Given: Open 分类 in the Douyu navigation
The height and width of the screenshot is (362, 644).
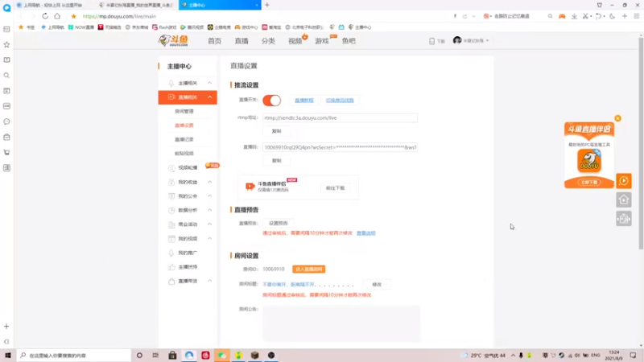Looking at the screenshot, I should 268,41.
